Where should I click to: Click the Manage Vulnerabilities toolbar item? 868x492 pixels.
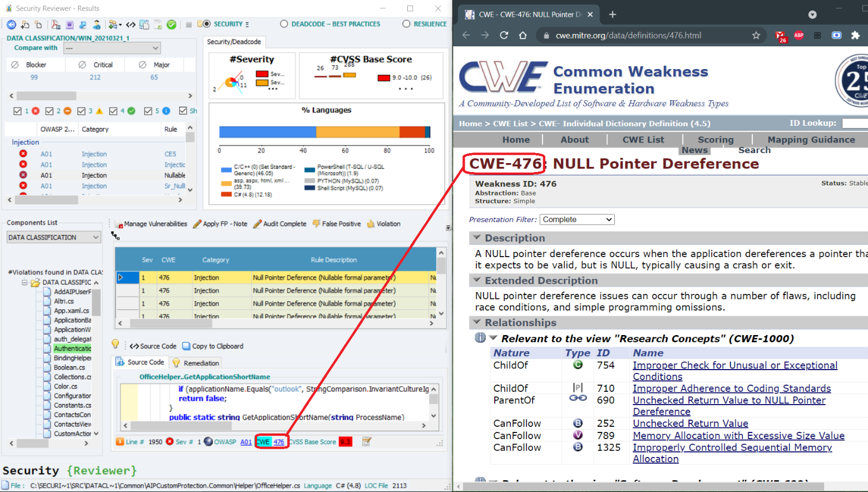(x=151, y=224)
